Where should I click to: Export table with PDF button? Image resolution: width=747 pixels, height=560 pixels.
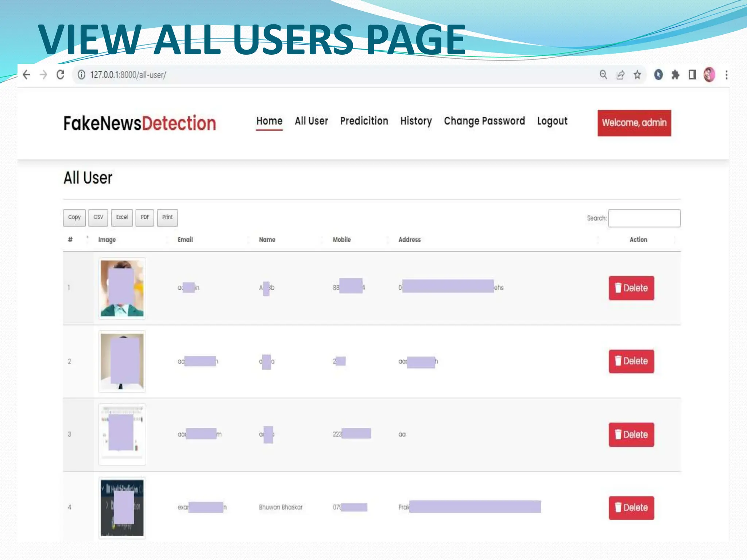point(145,218)
